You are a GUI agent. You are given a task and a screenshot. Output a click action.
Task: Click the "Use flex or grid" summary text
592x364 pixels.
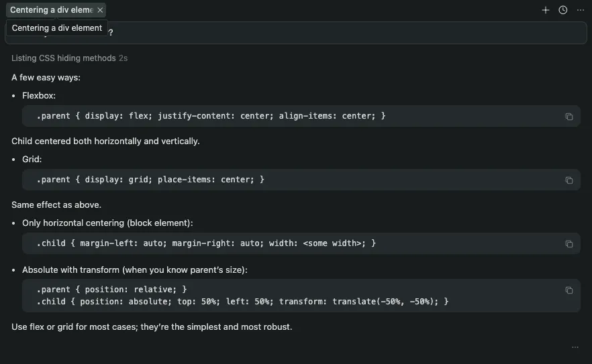click(x=152, y=327)
